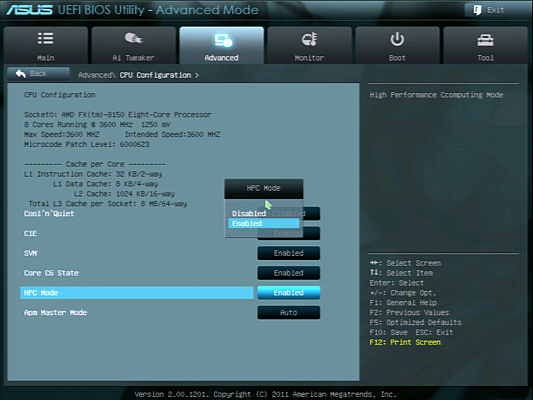
Task: Click the Monitor thermometer icon
Action: 309,39
